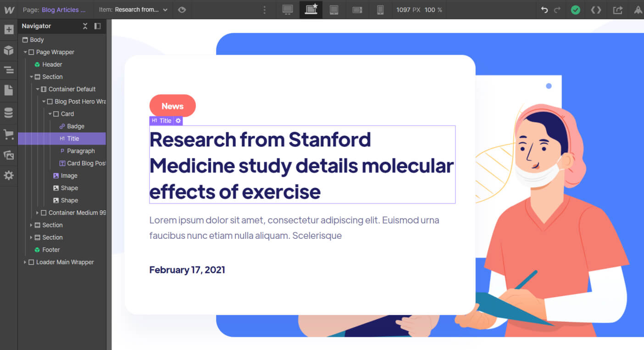The image size is (644, 350).
Task: Select the Image row in Navigator
Action: (62, 176)
